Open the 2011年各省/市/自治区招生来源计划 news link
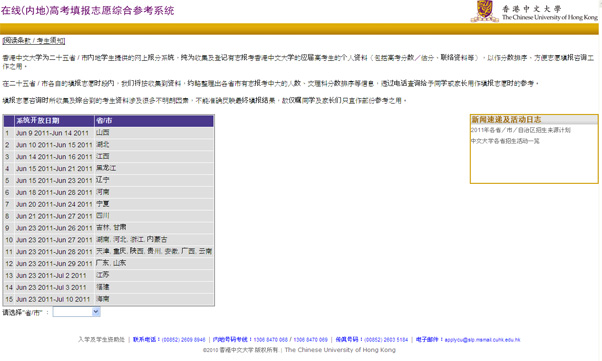 coord(521,130)
